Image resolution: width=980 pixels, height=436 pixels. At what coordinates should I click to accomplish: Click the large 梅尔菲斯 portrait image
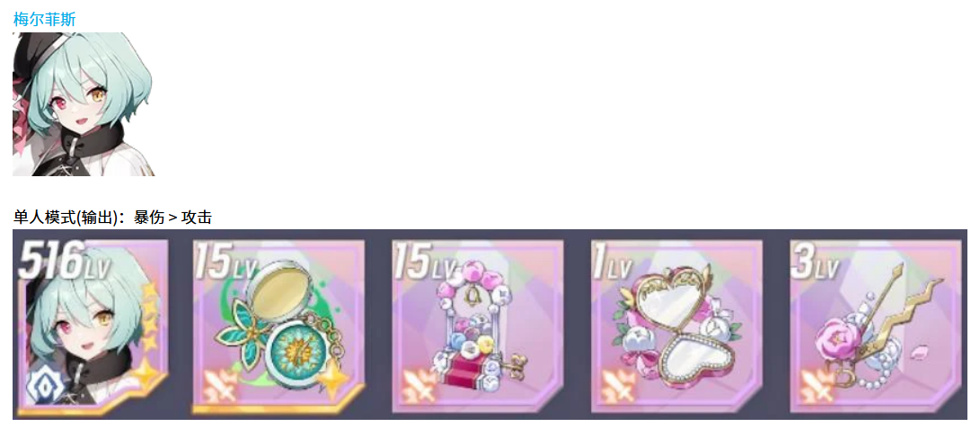pos(84,104)
